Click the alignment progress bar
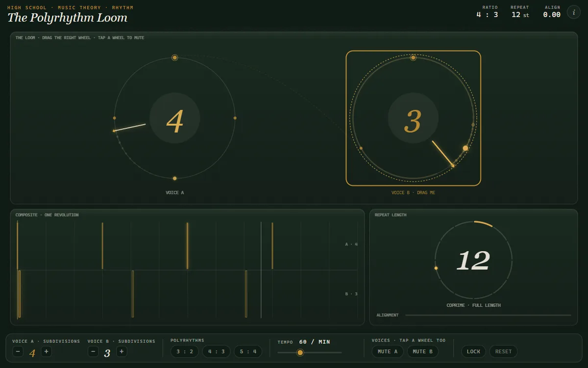The image size is (588, 368). click(x=488, y=315)
